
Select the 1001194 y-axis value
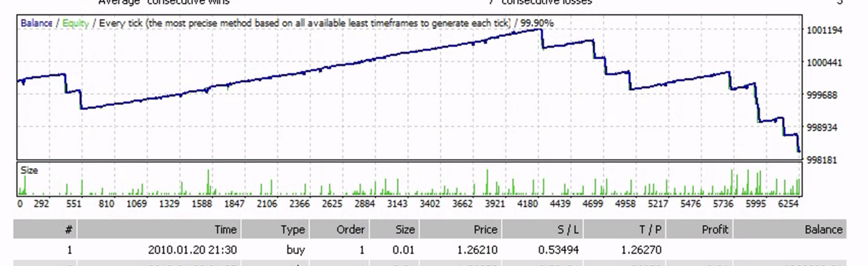[824, 30]
